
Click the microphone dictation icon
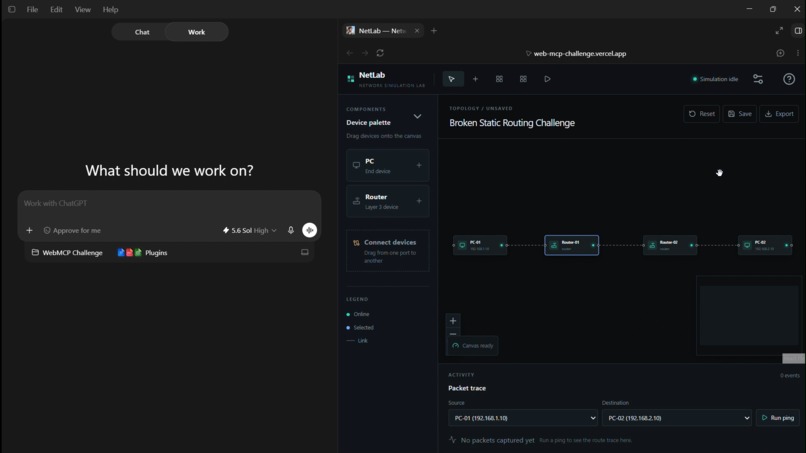tap(291, 230)
